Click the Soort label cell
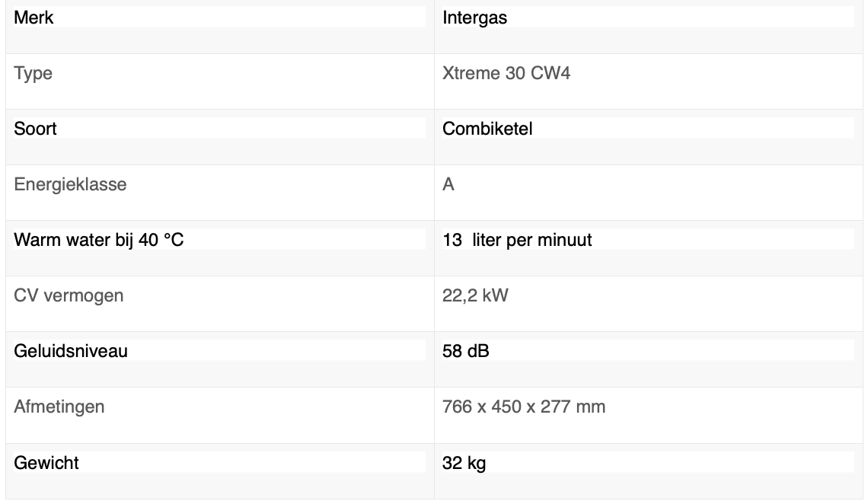Screen dimensions: 868x504 tap(36, 129)
